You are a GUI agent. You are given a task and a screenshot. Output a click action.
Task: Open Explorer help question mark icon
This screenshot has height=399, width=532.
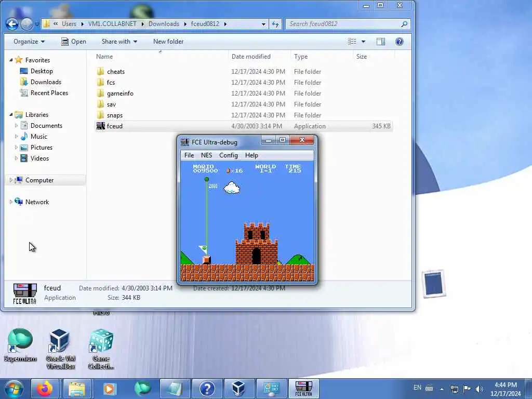coord(400,42)
